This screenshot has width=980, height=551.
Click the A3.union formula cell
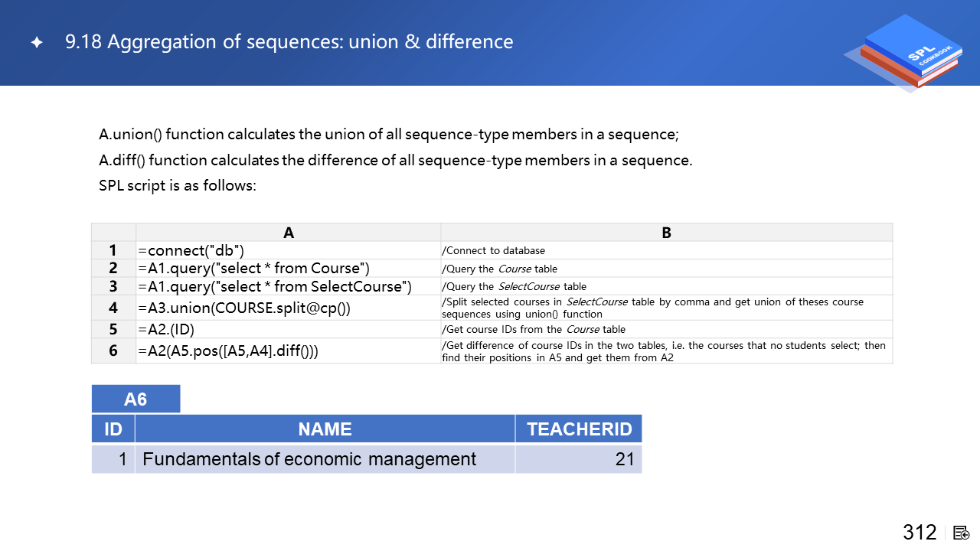tap(288, 308)
